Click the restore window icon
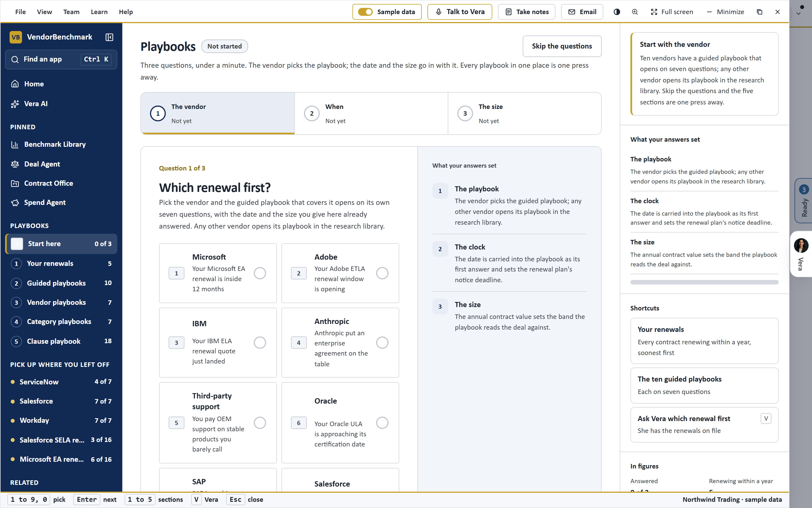The width and height of the screenshot is (812, 508). point(760,12)
